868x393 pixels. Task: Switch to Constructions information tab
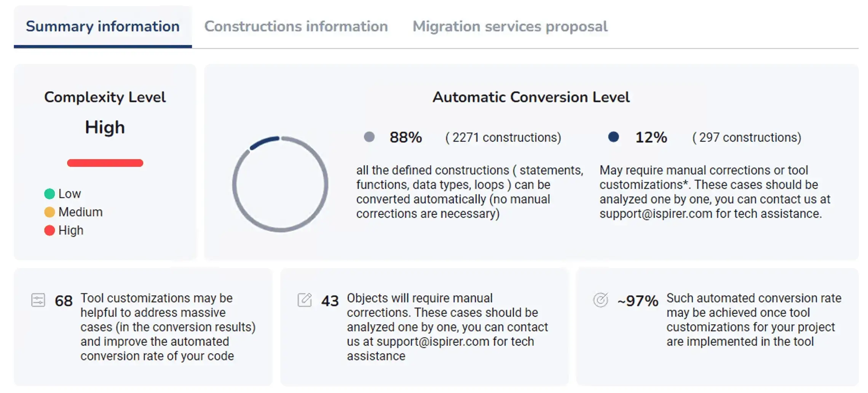[296, 26]
